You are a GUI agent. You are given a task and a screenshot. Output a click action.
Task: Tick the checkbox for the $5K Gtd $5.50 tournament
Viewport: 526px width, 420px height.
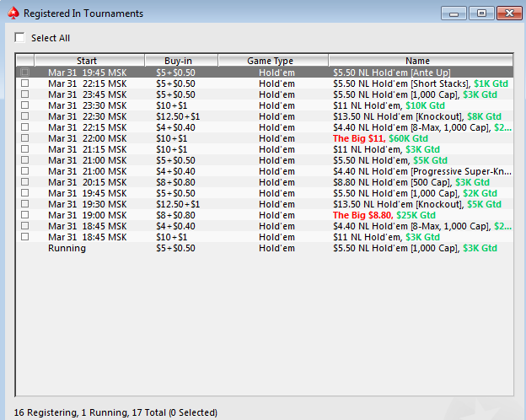tap(24, 160)
